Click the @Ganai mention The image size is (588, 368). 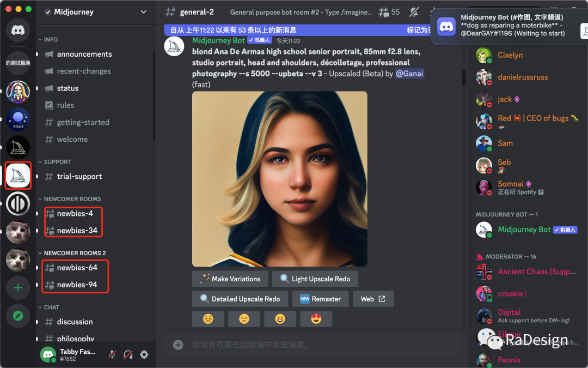(x=409, y=74)
